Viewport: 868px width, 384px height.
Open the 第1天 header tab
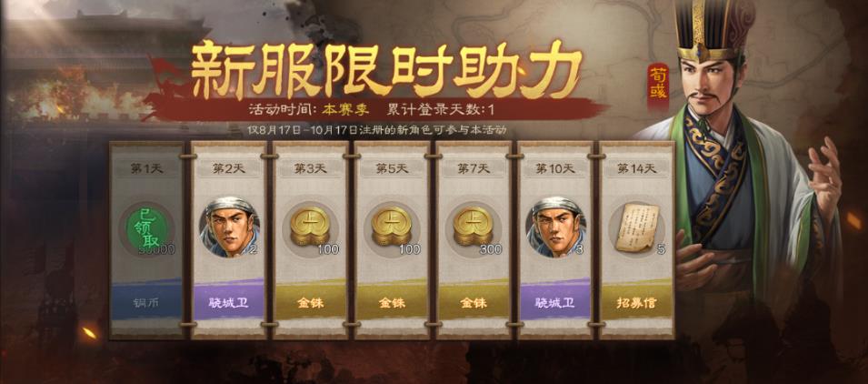[146, 169]
